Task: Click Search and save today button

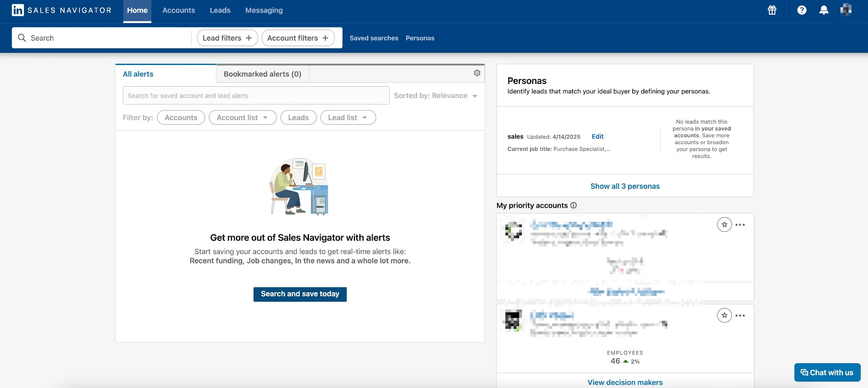Action: tap(300, 294)
